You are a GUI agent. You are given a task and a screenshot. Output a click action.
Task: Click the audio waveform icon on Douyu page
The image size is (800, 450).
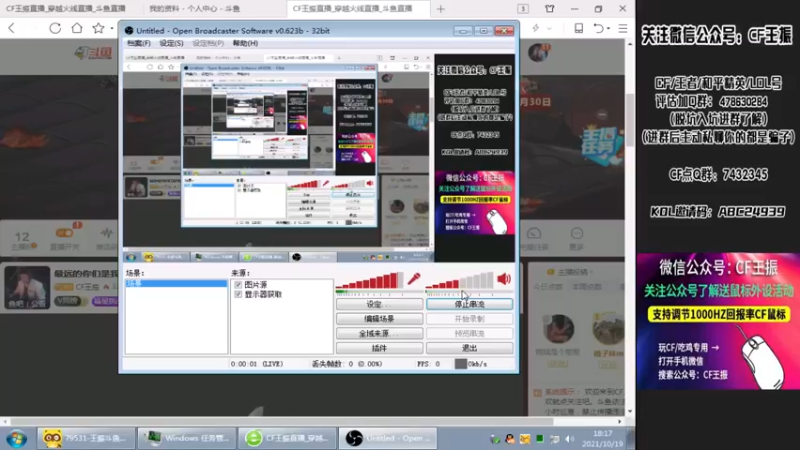pos(106,233)
